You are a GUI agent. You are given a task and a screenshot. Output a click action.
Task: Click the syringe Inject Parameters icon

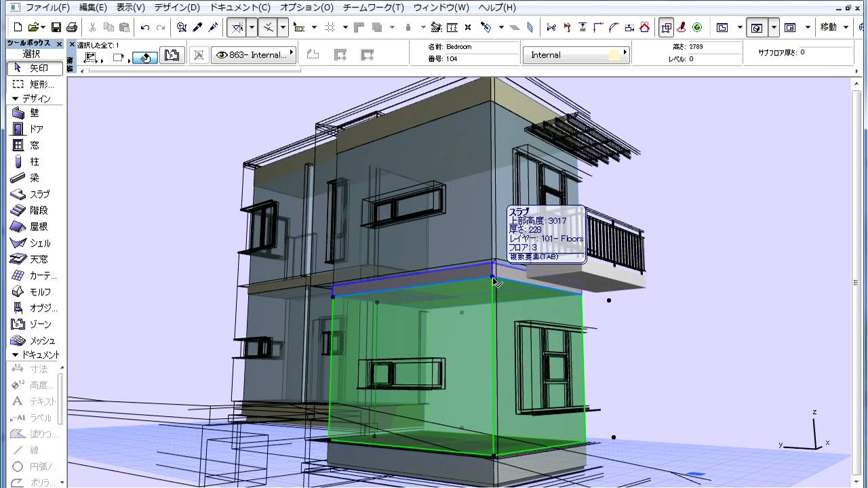tap(213, 27)
